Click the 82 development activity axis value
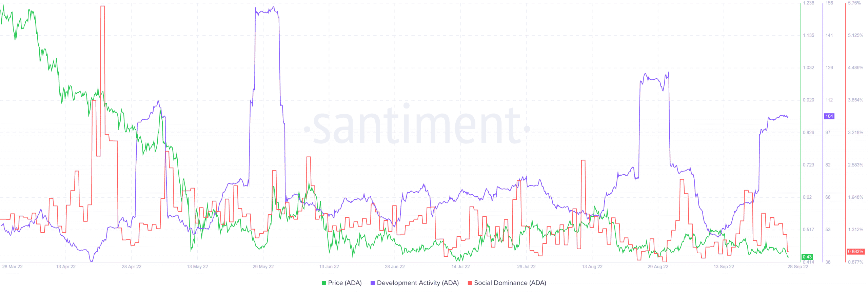Viewport: 868px width, 294px height. tap(828, 165)
